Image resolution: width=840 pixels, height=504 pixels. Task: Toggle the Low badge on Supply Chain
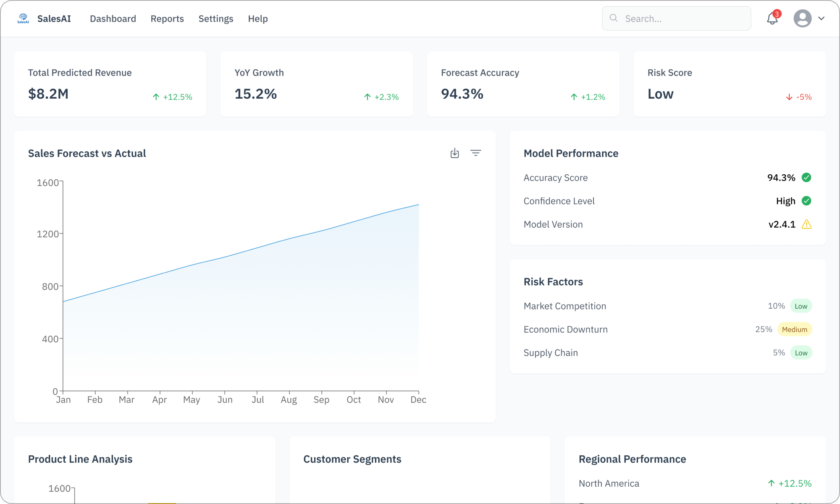point(801,352)
